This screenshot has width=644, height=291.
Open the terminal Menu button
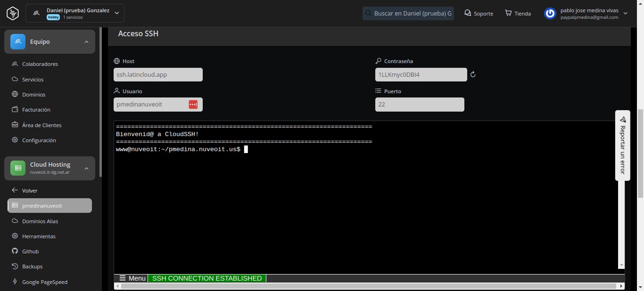(x=132, y=278)
